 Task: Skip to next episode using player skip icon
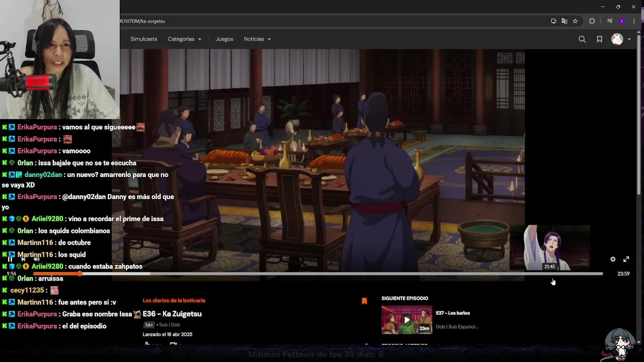tap(23, 259)
